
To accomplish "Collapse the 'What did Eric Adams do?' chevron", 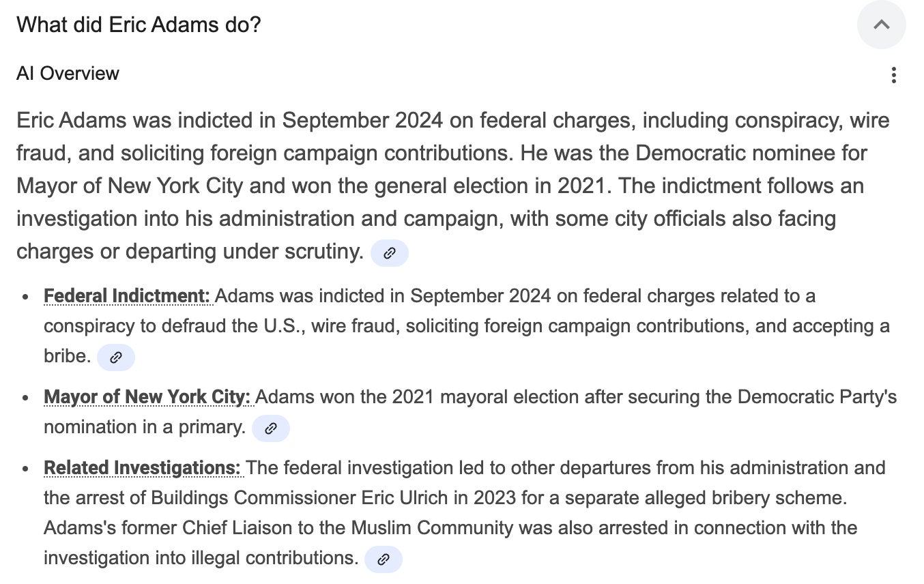I will (881, 25).
